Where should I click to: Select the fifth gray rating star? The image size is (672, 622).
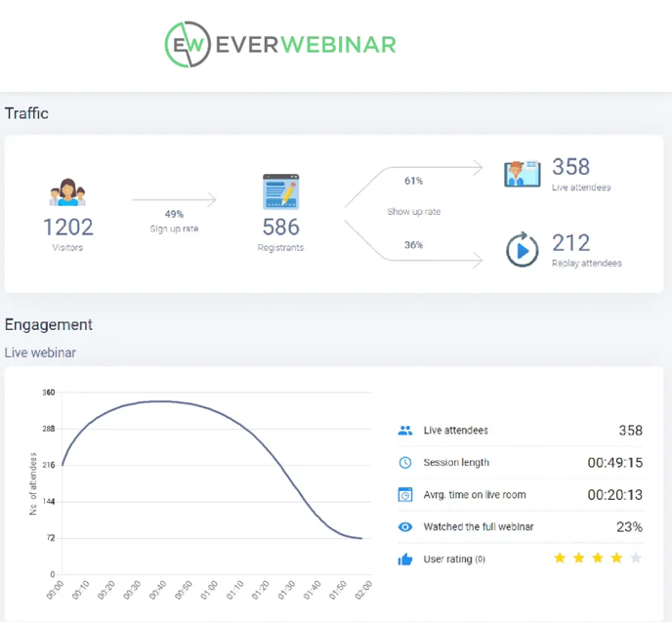pyautogui.click(x=636, y=558)
